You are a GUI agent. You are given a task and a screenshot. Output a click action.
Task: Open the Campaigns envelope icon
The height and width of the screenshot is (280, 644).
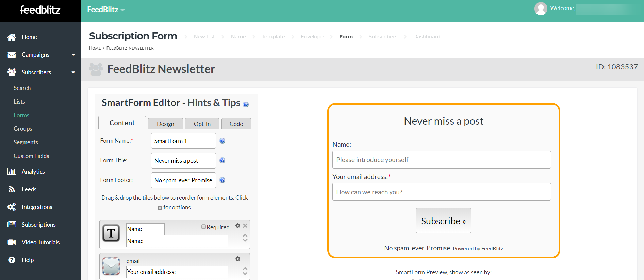[12, 55]
